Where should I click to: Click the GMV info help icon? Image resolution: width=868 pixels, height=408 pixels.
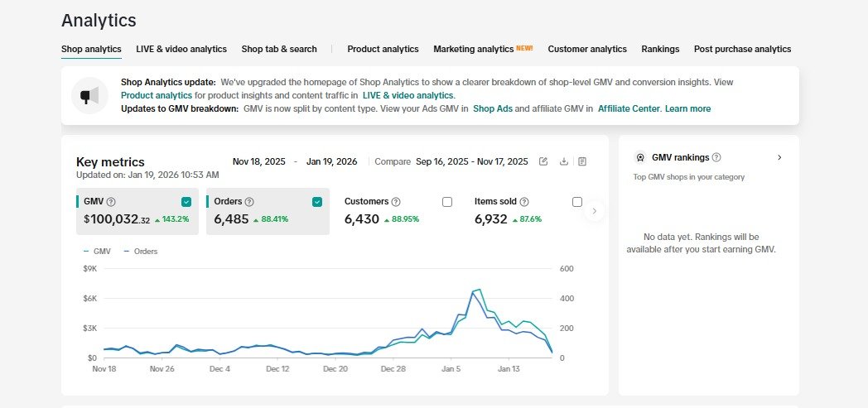coord(111,202)
